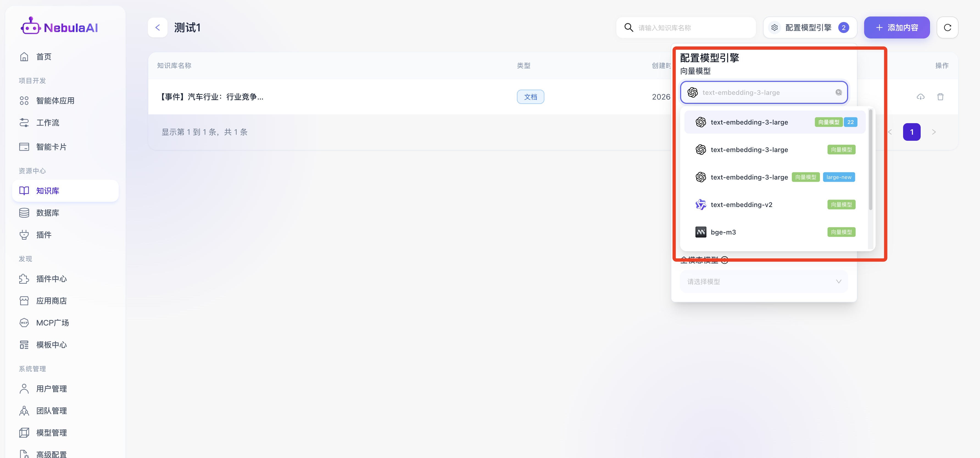This screenshot has height=458, width=980.
Task: Open MCP广场 from sidebar
Action: [52, 323]
